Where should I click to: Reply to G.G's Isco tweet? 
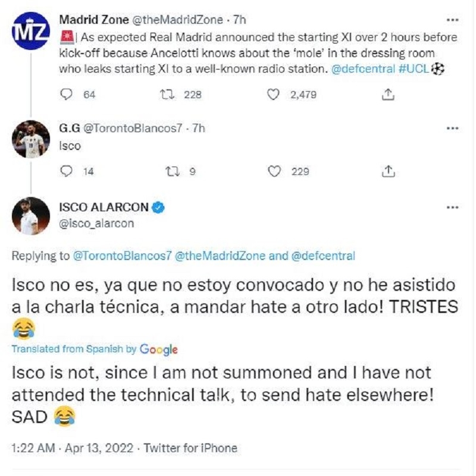[x=67, y=171]
